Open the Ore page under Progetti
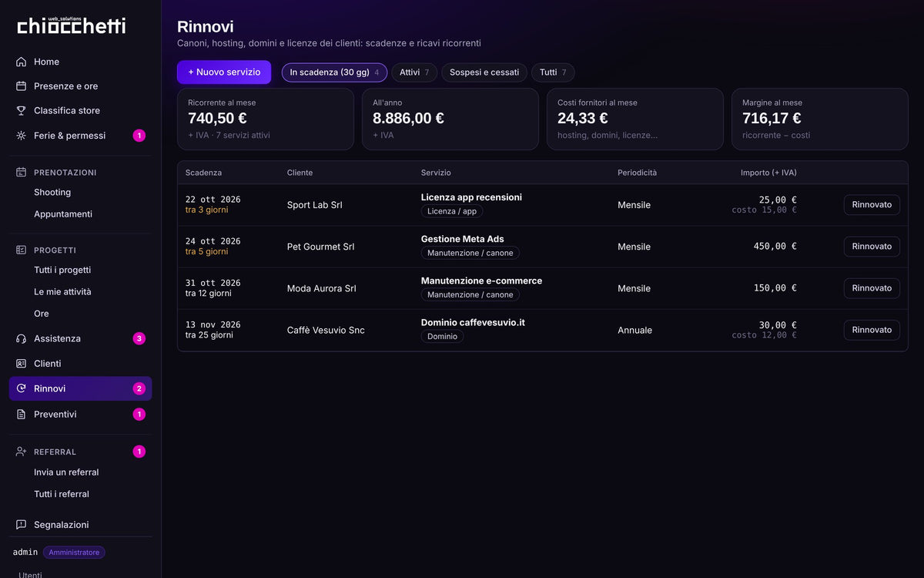This screenshot has width=924, height=578. 42,314
